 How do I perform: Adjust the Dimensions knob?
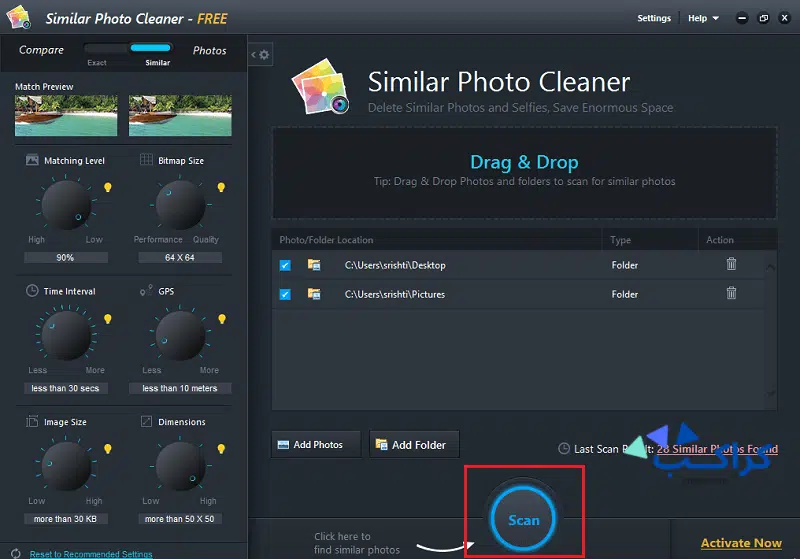[180, 466]
